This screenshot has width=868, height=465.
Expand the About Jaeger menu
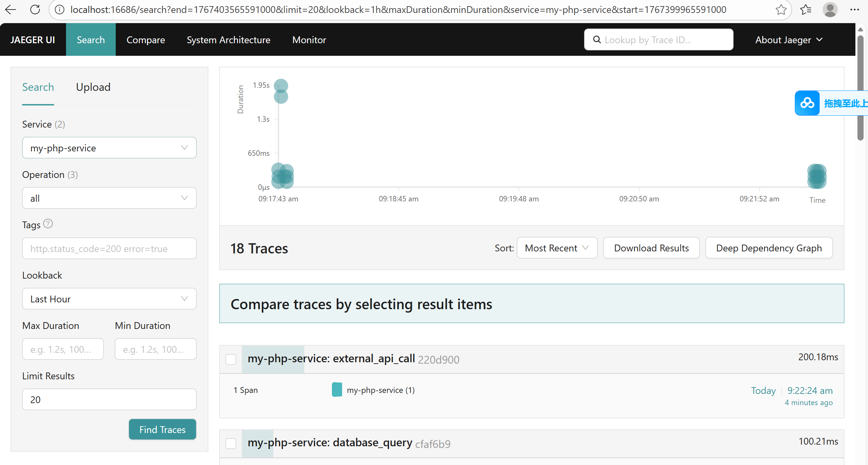789,40
